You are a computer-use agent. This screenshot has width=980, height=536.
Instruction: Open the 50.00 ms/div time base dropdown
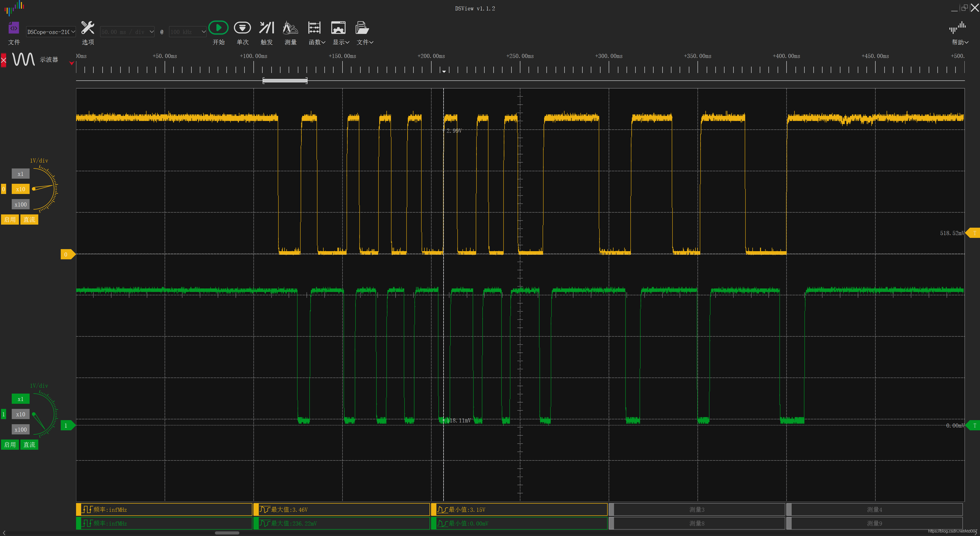(x=127, y=32)
